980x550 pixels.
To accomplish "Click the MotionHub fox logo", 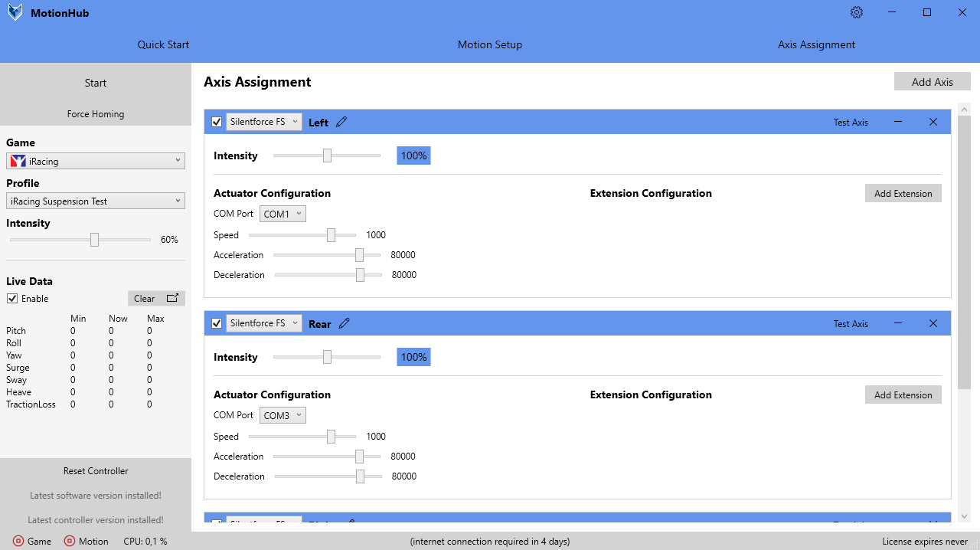I will 15,12.
